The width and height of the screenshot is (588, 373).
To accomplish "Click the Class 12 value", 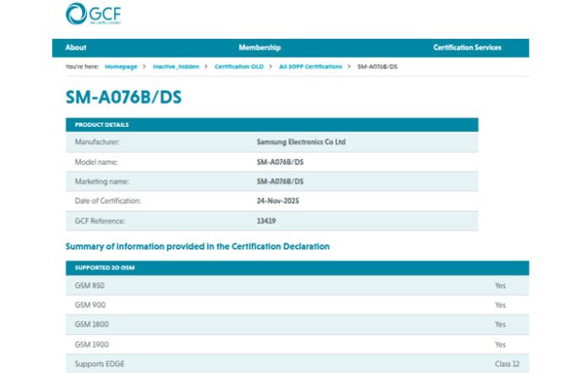I will [507, 364].
